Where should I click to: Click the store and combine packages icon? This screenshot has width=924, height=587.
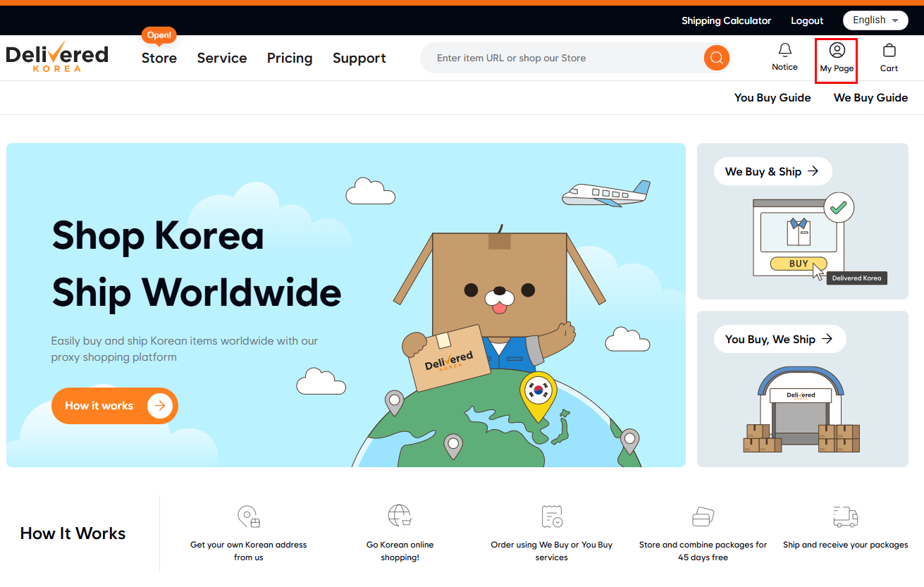[x=703, y=517]
